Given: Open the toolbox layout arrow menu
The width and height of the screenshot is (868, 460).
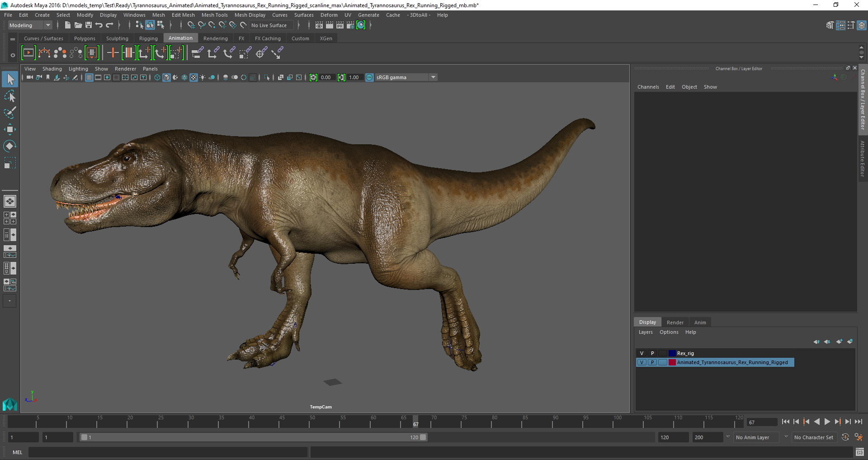Looking at the screenshot, I should [x=9, y=301].
